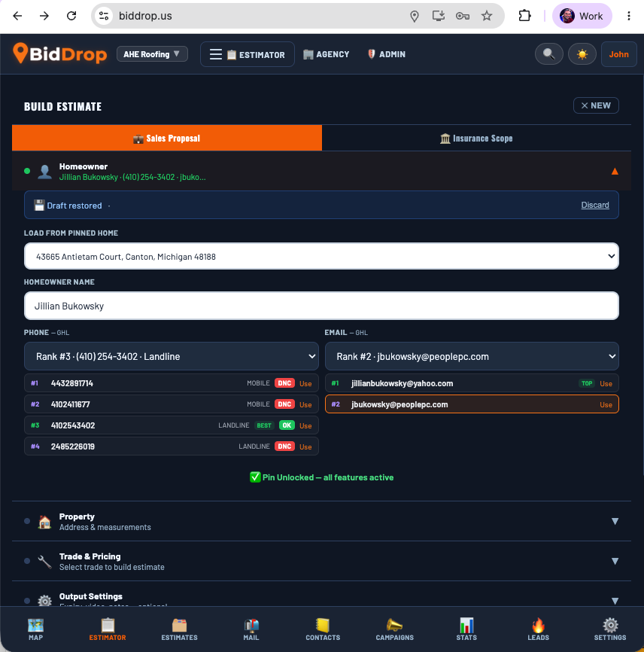
Task: Expand the Property section
Action: [321, 522]
